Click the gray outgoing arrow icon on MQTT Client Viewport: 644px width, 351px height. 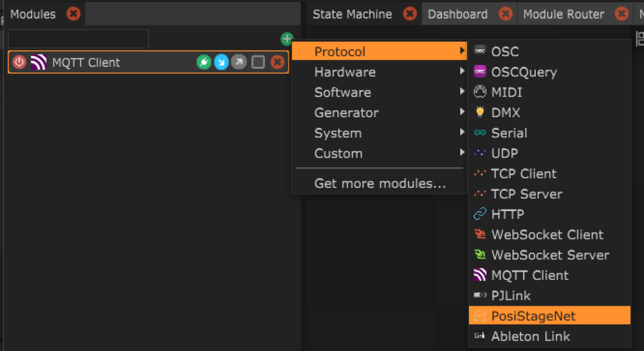pos(239,62)
